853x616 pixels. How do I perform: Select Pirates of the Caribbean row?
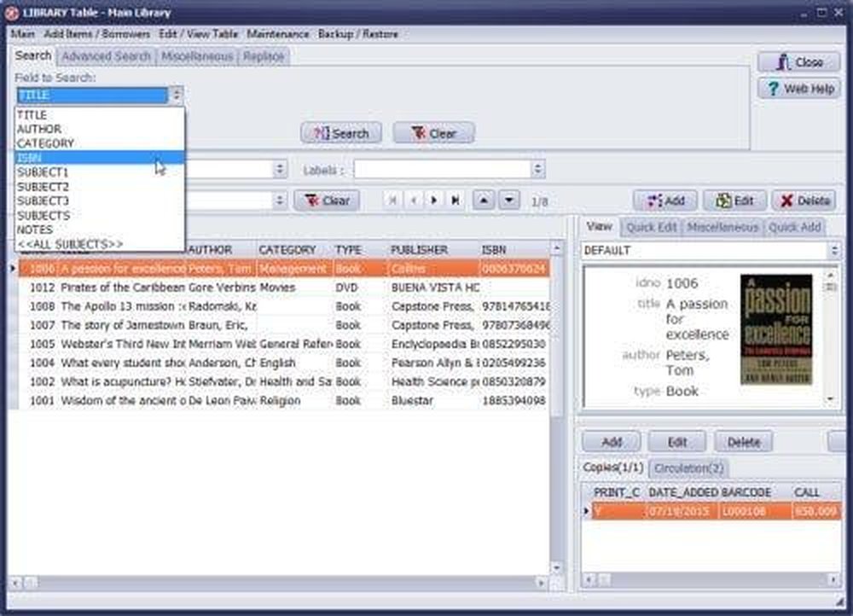tap(285, 288)
